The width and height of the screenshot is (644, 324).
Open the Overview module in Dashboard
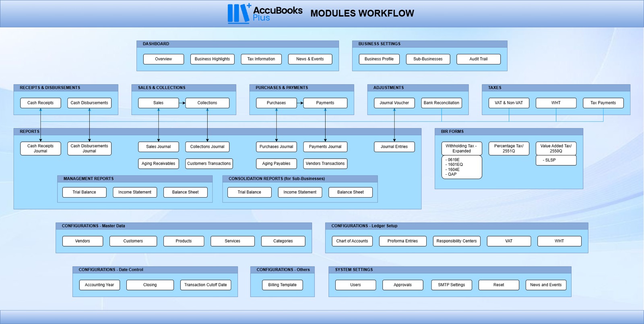163,59
